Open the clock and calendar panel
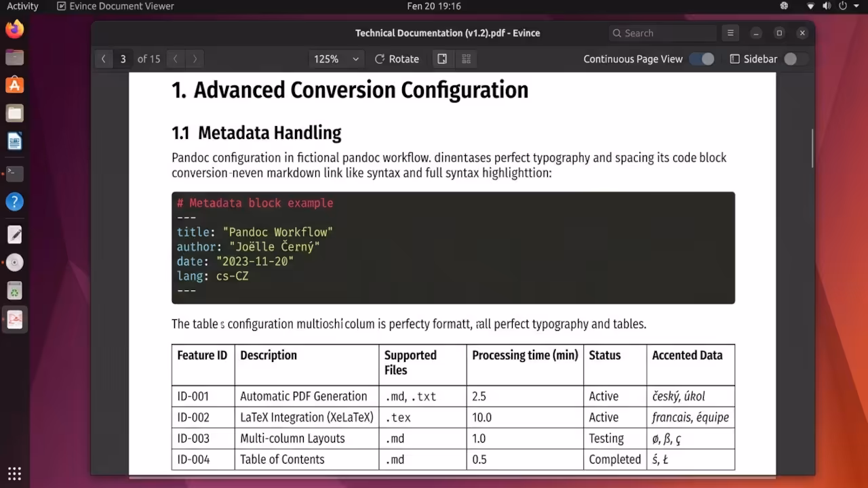Screen dimensions: 868x488 [x=434, y=6]
